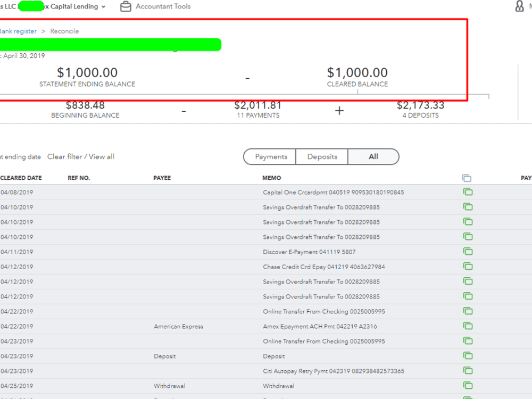Click the icon on the Withdrawal row
This screenshot has width=532, height=399.
tap(468, 386)
